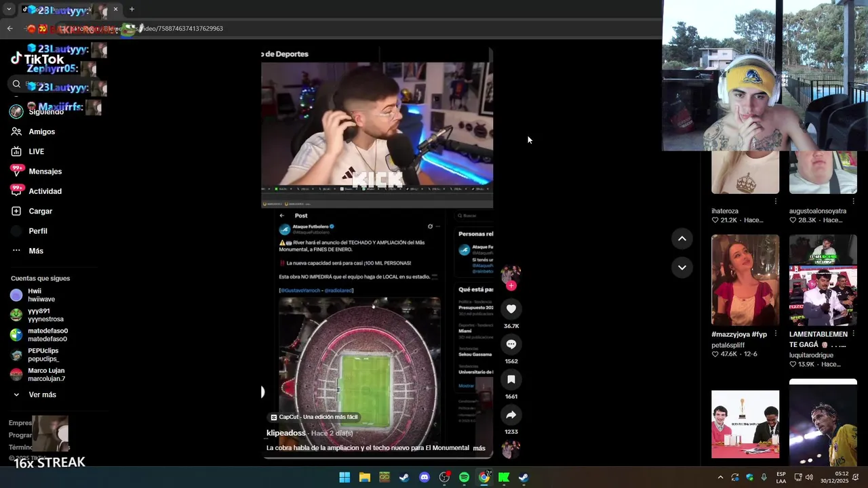Show hidden system tray icons
Viewport: 868px width, 488px height.
(x=720, y=477)
